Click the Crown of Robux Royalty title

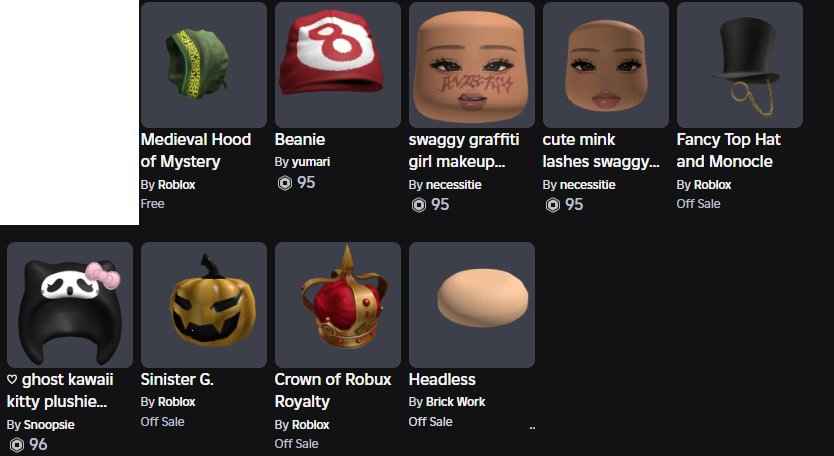click(x=333, y=390)
